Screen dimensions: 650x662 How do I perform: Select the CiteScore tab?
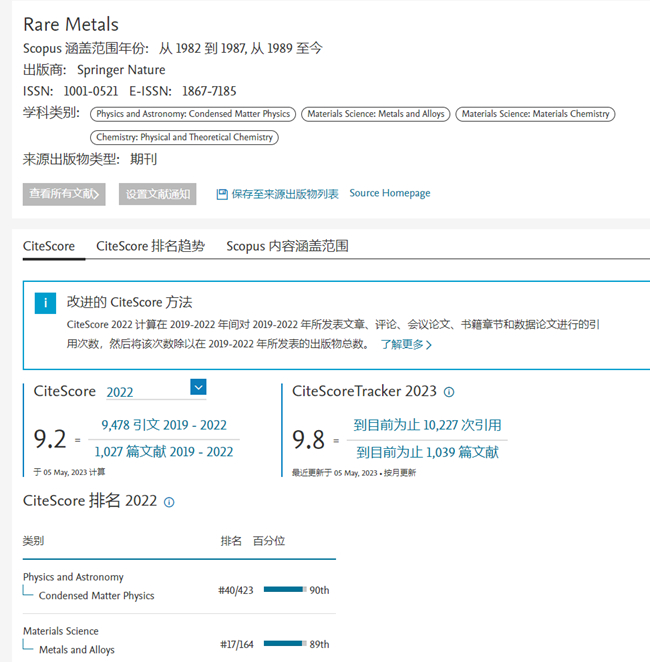click(49, 246)
